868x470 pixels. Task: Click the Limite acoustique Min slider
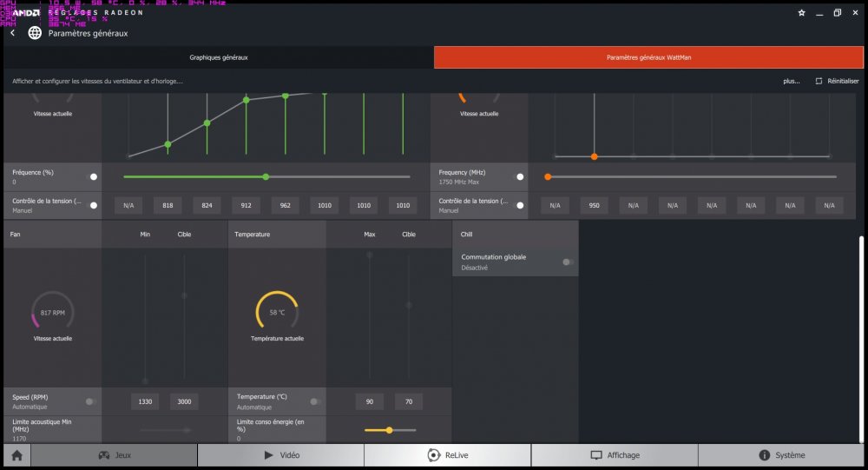pyautogui.click(x=165, y=430)
